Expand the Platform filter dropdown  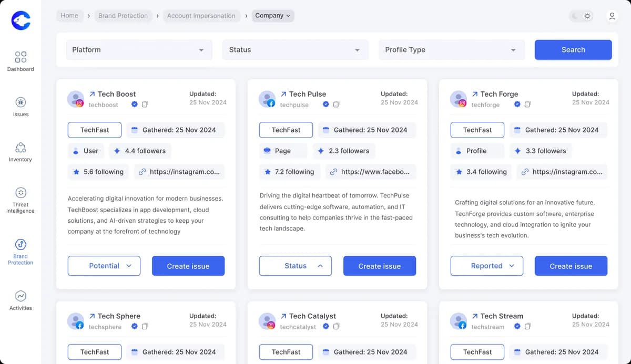click(139, 50)
